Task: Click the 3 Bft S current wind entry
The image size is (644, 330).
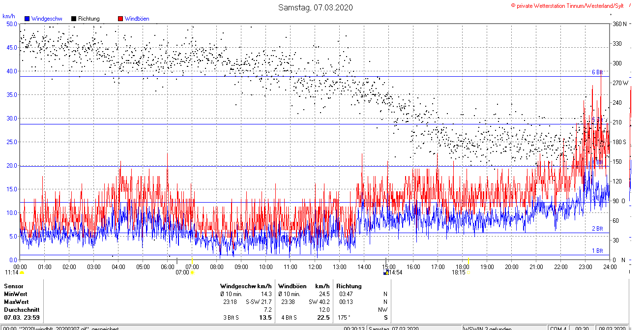Action: (x=231, y=318)
